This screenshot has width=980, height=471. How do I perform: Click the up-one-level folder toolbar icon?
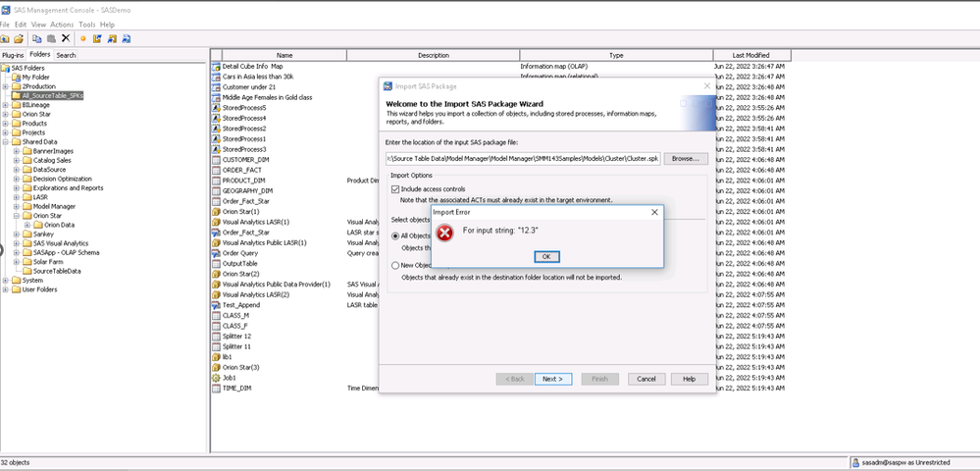(x=5, y=39)
